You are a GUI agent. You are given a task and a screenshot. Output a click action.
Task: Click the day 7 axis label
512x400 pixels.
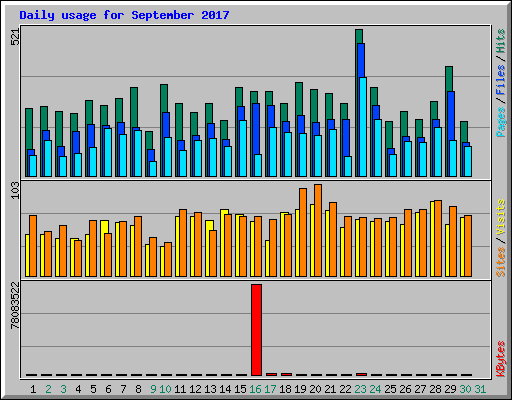coord(123,389)
